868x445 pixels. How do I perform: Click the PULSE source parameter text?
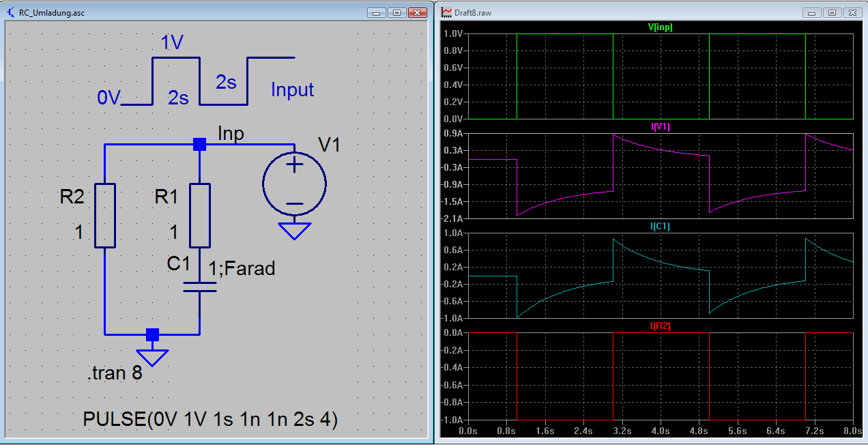210,419
